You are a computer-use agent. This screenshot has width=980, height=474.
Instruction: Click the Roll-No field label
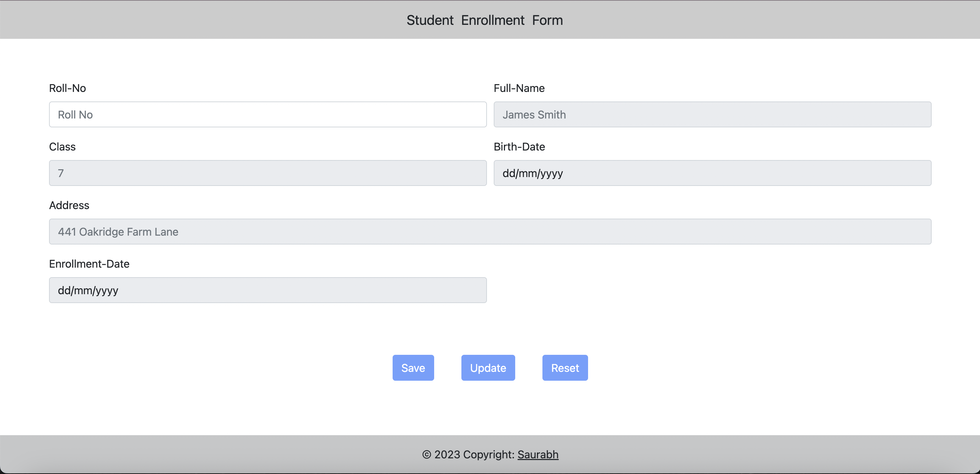click(x=67, y=88)
